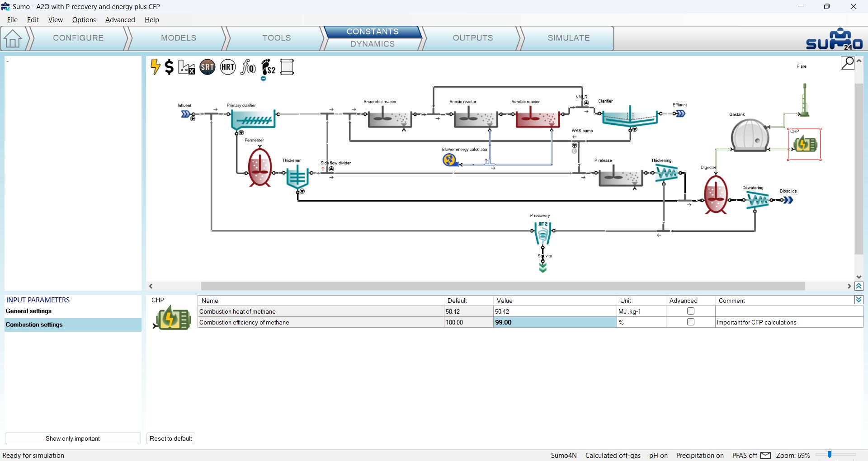Image resolution: width=868 pixels, height=461 pixels.
Task: Click the Calculated off-gas status entry
Action: coord(613,456)
